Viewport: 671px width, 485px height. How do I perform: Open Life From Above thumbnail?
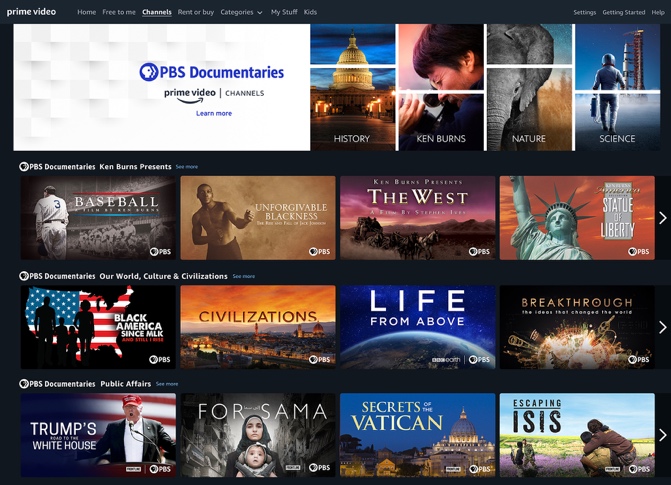(418, 327)
